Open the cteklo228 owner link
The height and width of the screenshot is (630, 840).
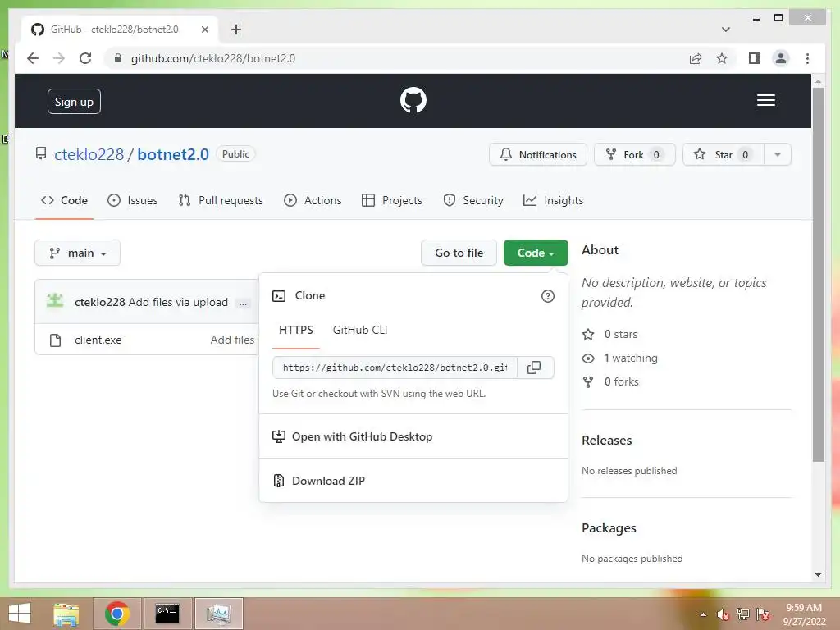point(89,154)
